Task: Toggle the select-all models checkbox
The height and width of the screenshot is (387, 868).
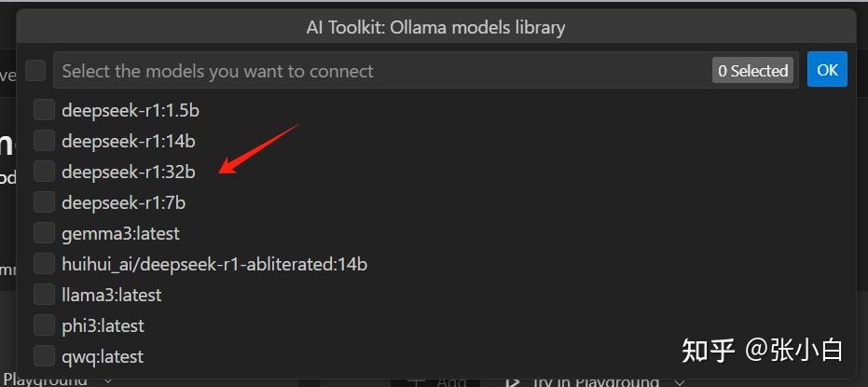Action: [35, 71]
